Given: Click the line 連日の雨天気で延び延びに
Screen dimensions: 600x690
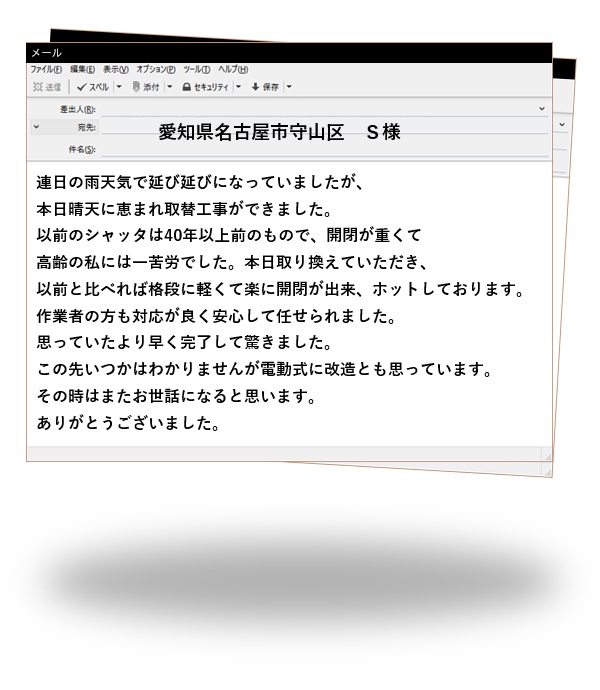Looking at the screenshot, I should [x=201, y=182].
